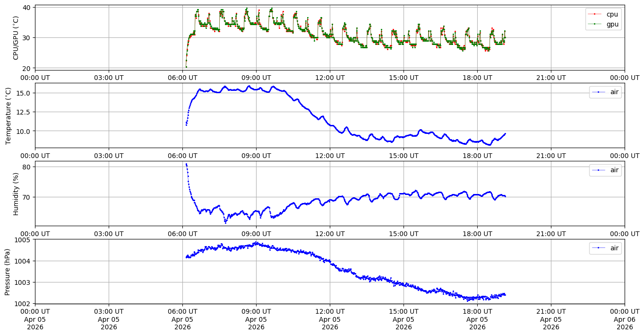Click the 40 tick on CPU/GPU axis

coord(26,8)
